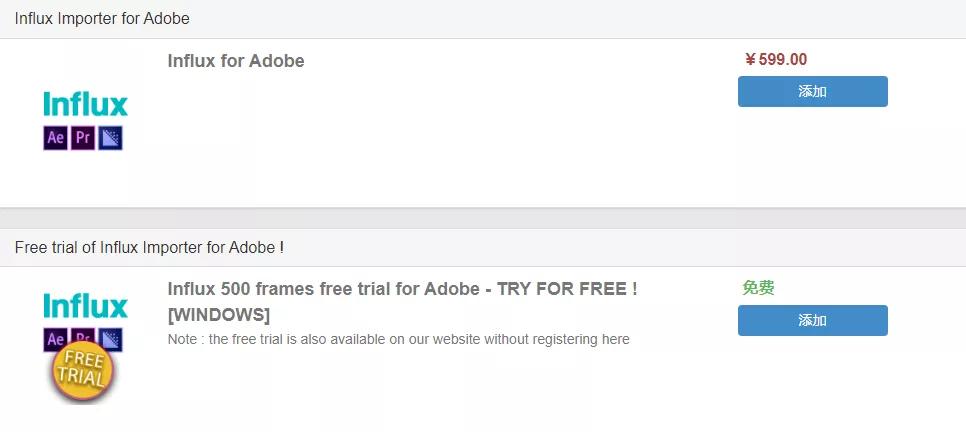Click the Premiere Pro icon in the free trial thumbnail
The width and height of the screenshot is (966, 432).
pyautogui.click(x=84, y=335)
